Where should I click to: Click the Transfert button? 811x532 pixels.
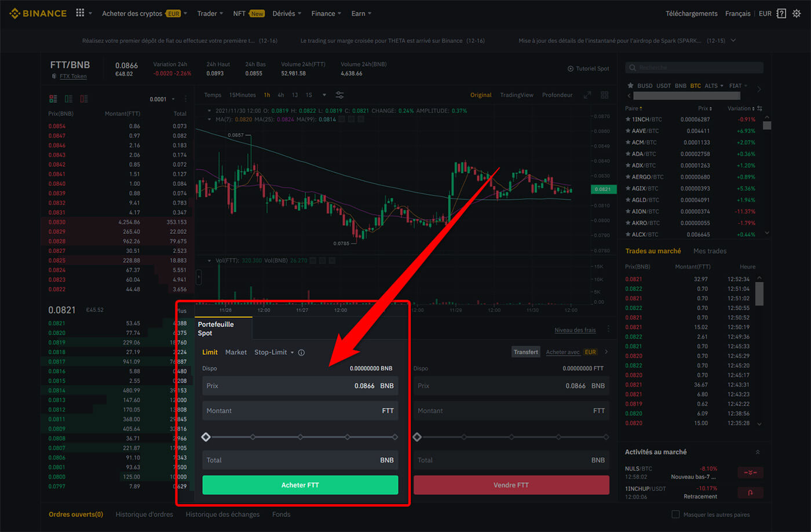coord(525,352)
